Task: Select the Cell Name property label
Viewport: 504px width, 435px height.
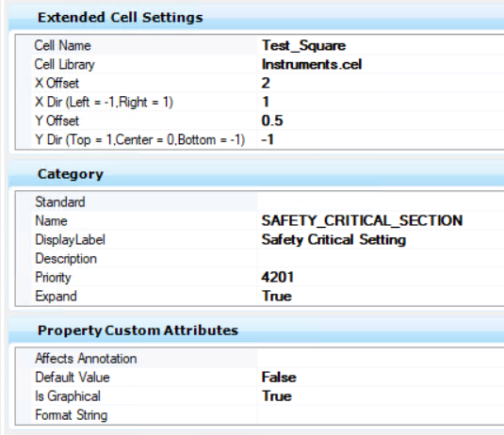Action: 63,45
